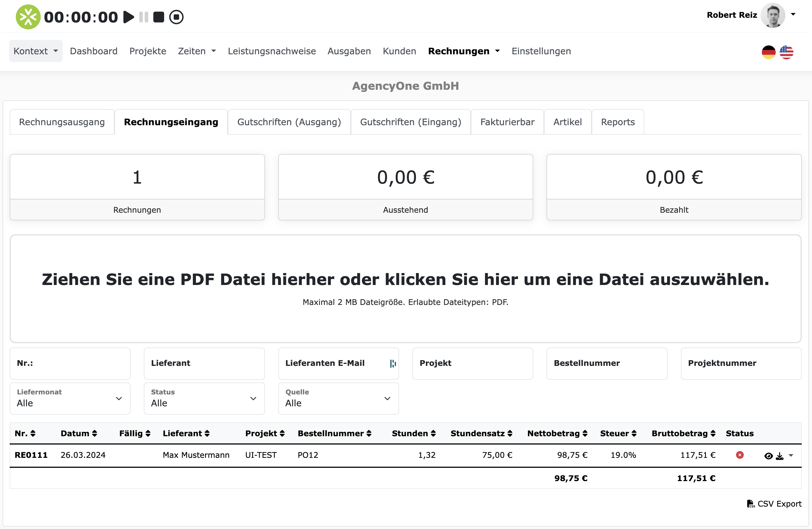Switch interface language to German flag
The image size is (812, 529).
click(x=768, y=52)
